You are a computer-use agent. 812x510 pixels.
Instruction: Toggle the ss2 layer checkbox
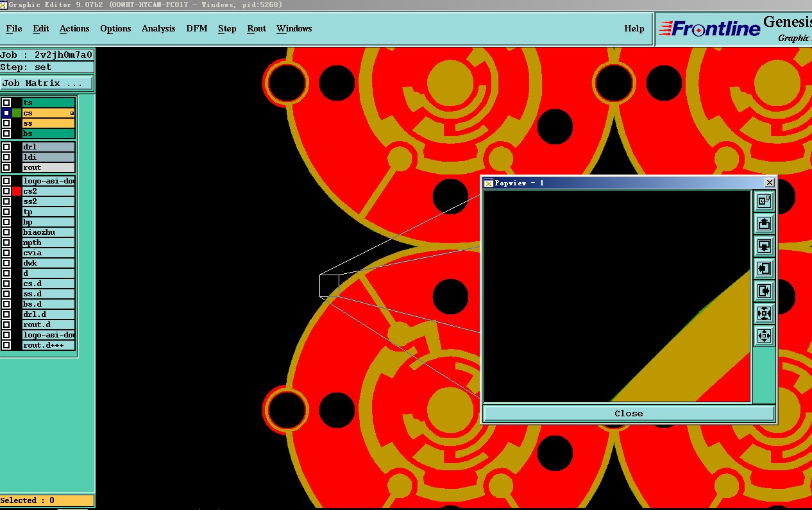[6, 201]
